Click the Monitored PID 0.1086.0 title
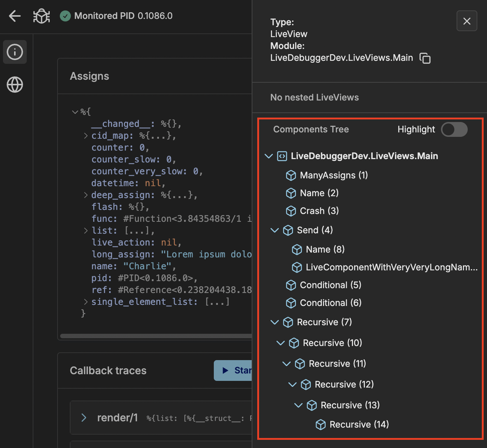The width and height of the screenshot is (487, 448). [x=123, y=16]
